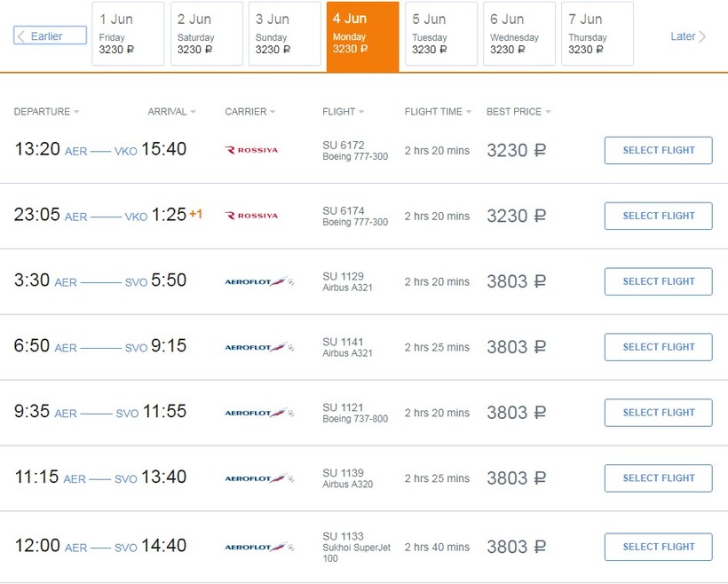
Task: Open the Carrier sort dropdown
Action: pyautogui.click(x=249, y=112)
